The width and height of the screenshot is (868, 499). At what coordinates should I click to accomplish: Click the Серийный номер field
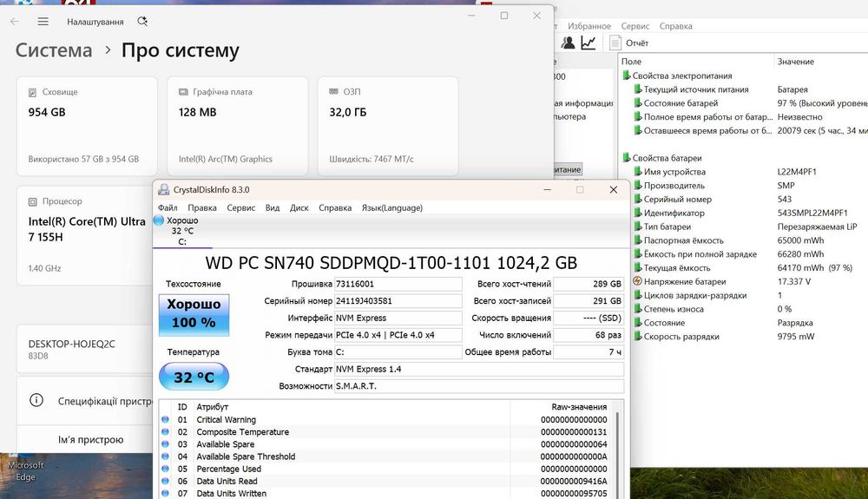[x=398, y=301]
